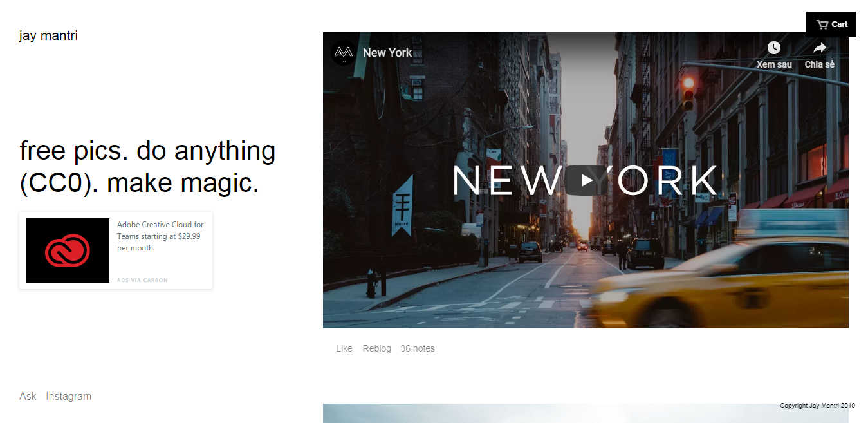This screenshot has width=868, height=423.
Task: Click the Chia sẻ share arrow icon
Action: click(x=819, y=48)
